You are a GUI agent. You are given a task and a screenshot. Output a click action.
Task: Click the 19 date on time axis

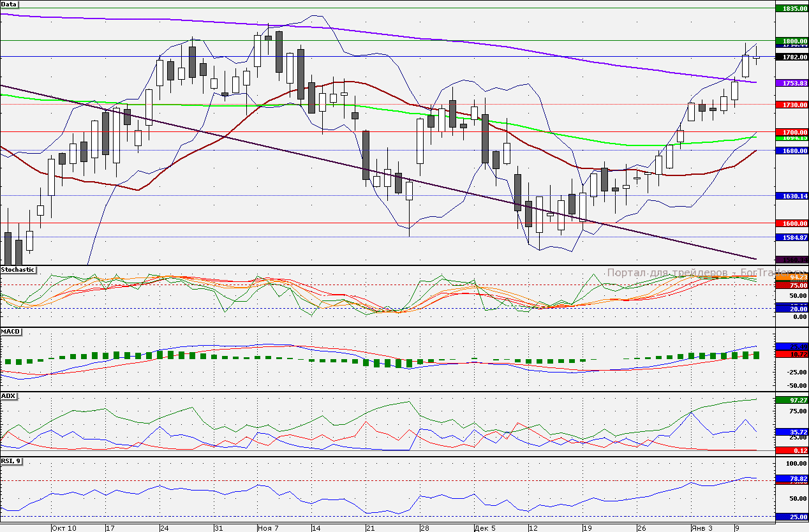(x=587, y=528)
